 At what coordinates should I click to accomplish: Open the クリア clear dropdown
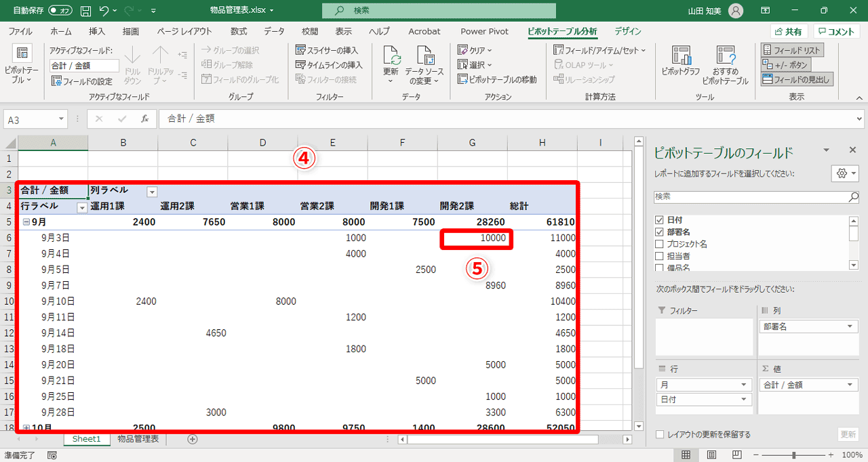click(x=475, y=50)
